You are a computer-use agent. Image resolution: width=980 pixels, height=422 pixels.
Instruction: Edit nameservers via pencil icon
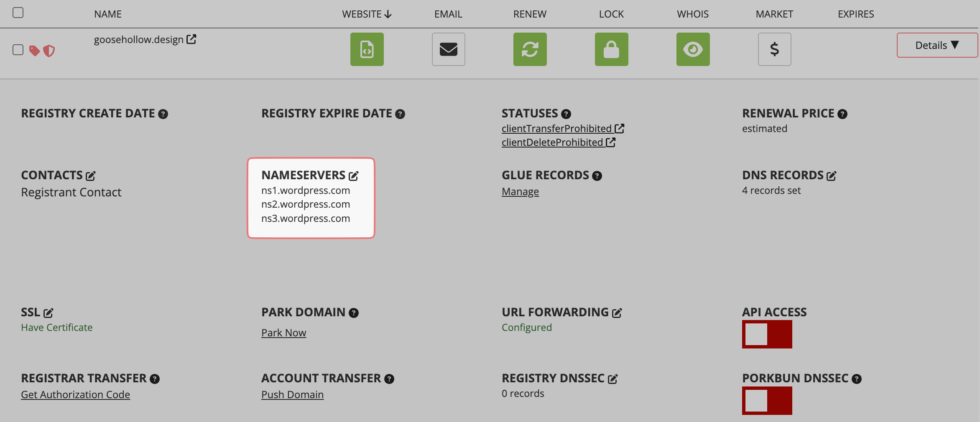tap(354, 176)
